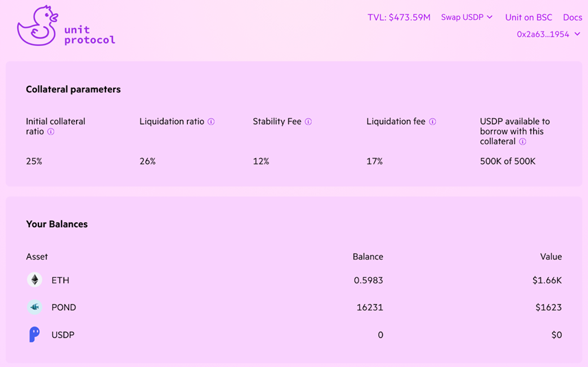
Task: Open the Swap USDP dropdown
Action: pyautogui.click(x=467, y=17)
